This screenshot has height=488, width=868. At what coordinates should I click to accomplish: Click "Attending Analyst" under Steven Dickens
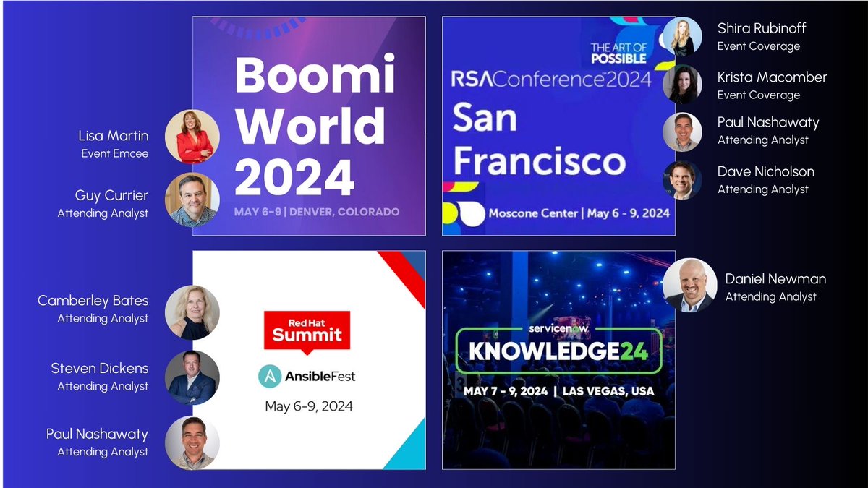103,386
